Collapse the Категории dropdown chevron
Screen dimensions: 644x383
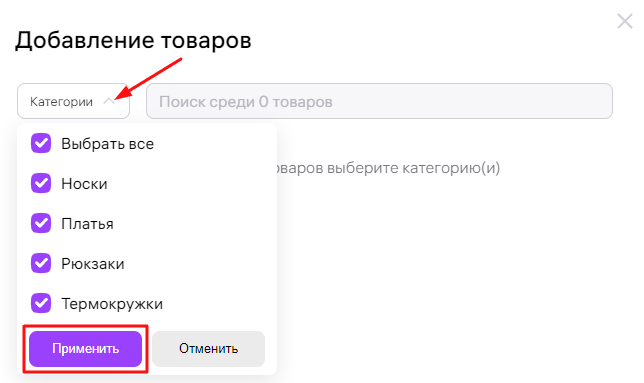(x=109, y=101)
